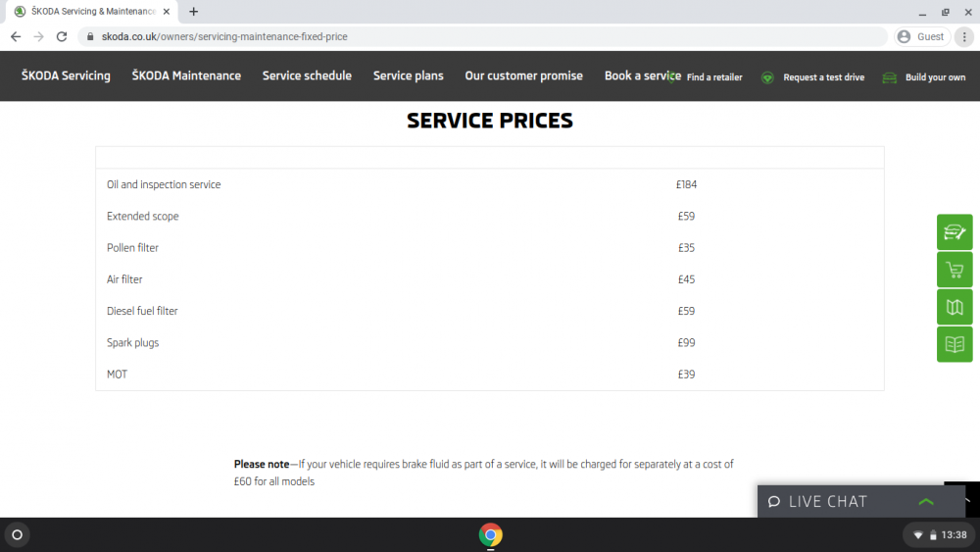Viewport: 980px width, 552px height.
Task: Click the green map side icon
Action: click(x=955, y=307)
